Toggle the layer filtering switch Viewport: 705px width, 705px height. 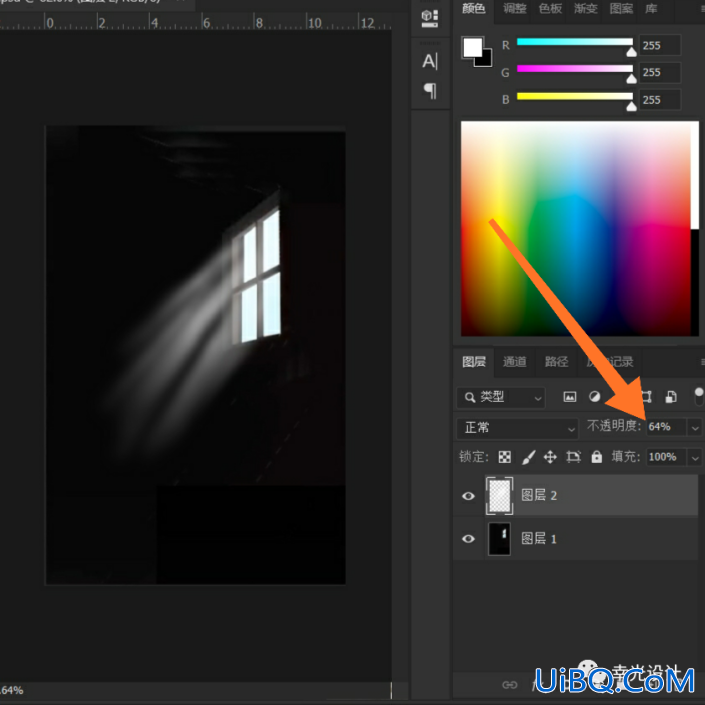[699, 396]
